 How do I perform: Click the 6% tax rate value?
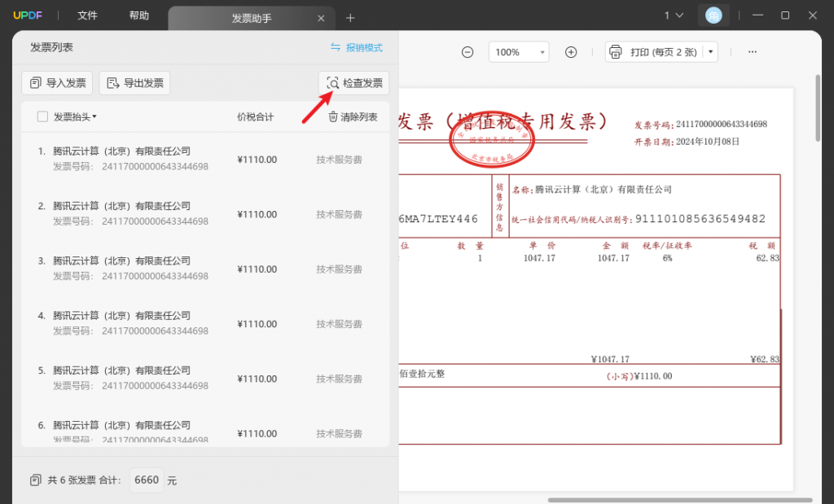[x=668, y=258]
